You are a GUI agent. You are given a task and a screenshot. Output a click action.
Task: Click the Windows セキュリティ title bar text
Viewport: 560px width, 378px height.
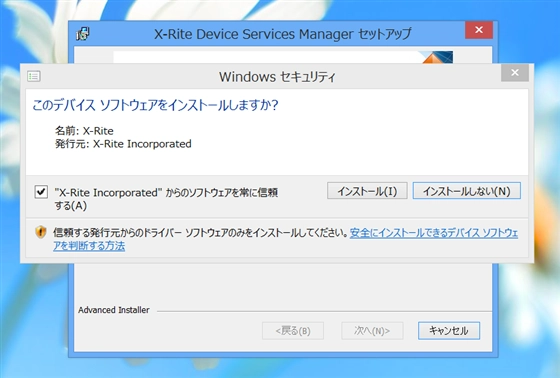pyautogui.click(x=277, y=77)
